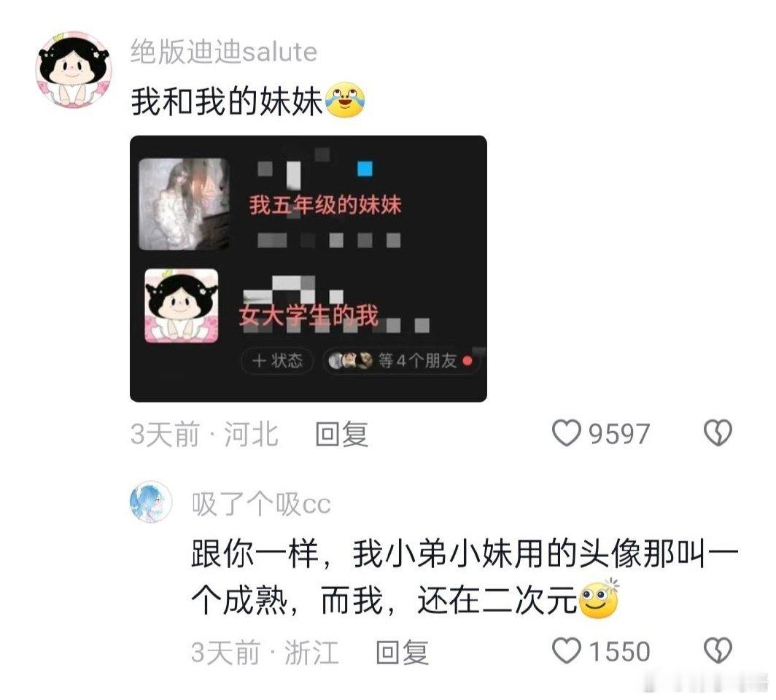
Task: Like the comment with 9597 likes
Action: [x=566, y=433]
